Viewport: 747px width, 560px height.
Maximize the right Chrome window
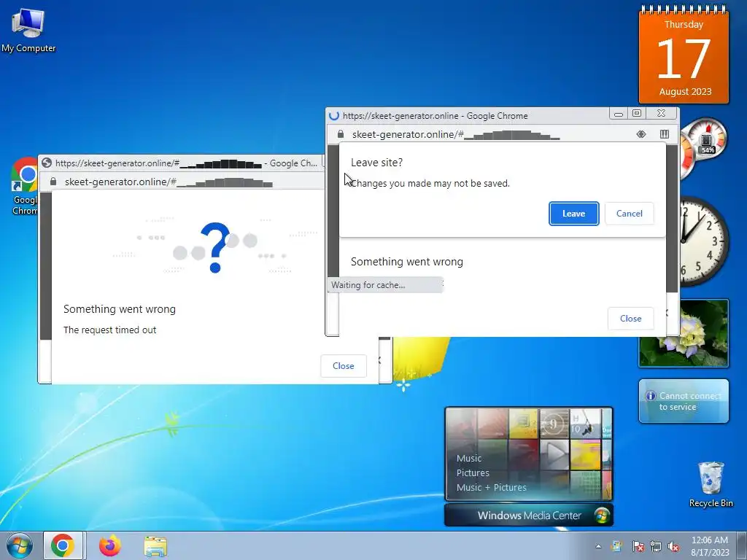637,113
